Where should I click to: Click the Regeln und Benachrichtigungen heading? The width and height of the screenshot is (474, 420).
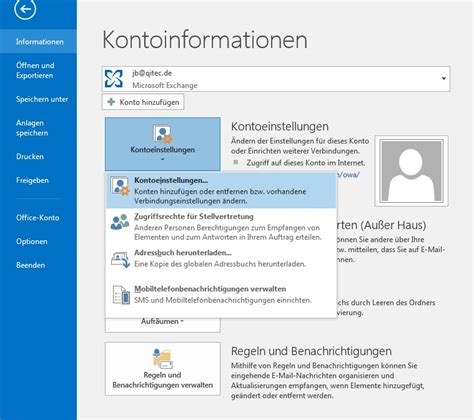[311, 351]
